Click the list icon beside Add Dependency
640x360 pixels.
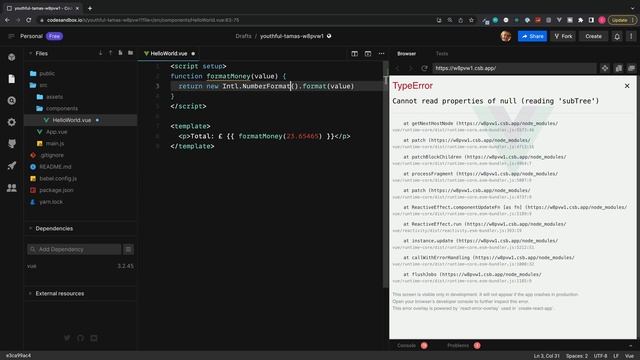[128, 249]
